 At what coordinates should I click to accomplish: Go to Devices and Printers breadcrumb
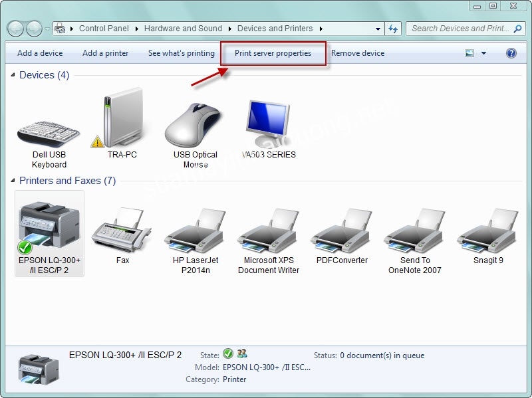point(275,29)
